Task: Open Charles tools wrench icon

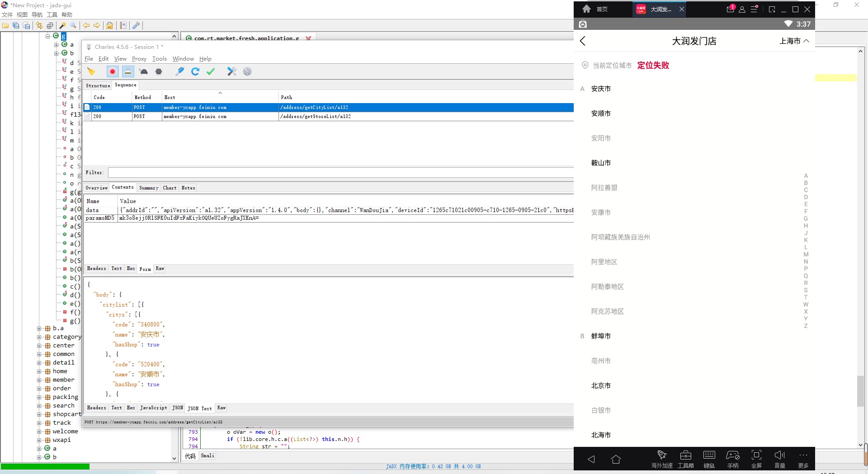Action: click(x=232, y=71)
